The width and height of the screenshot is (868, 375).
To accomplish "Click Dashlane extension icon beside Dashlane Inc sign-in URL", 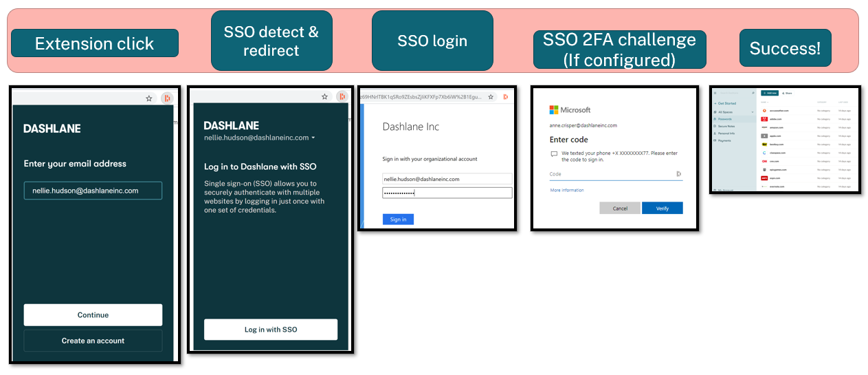I will point(507,97).
